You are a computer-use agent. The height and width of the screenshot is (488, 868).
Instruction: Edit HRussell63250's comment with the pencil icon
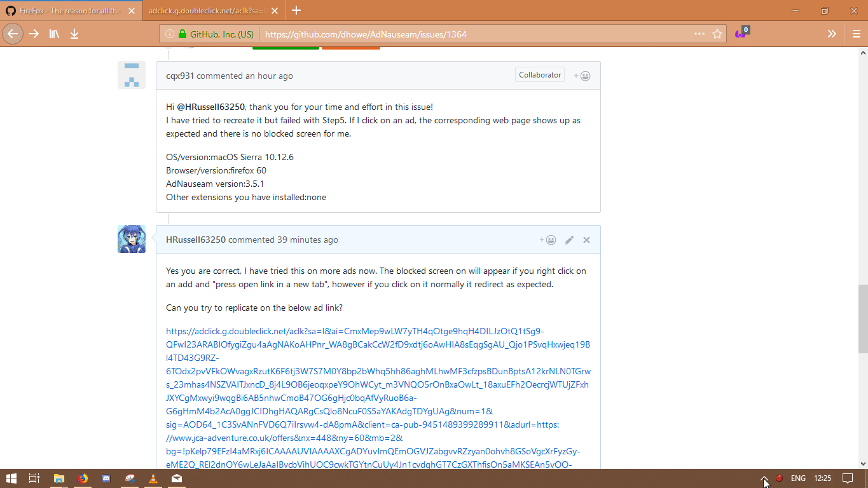coord(569,240)
